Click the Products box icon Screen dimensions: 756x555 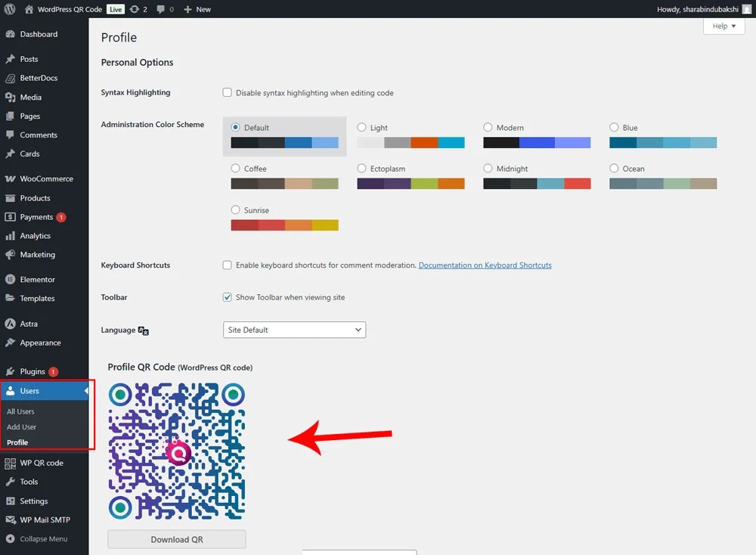[10, 198]
